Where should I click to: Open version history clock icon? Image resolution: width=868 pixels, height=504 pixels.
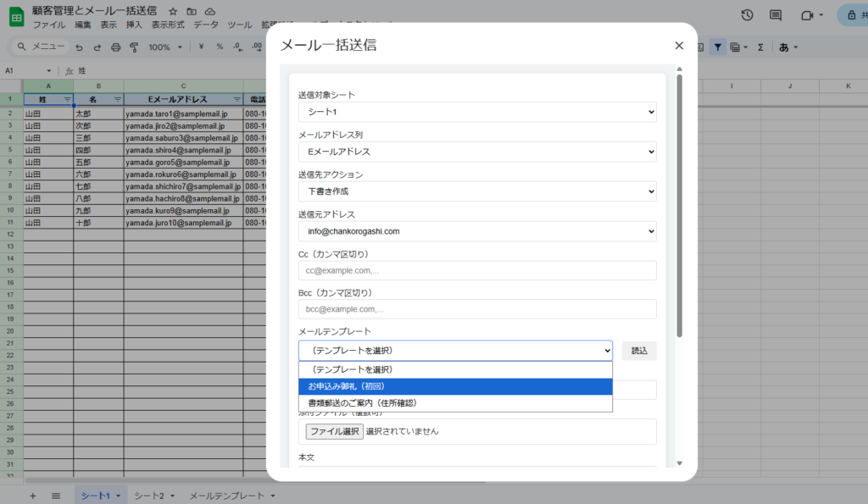pos(747,15)
